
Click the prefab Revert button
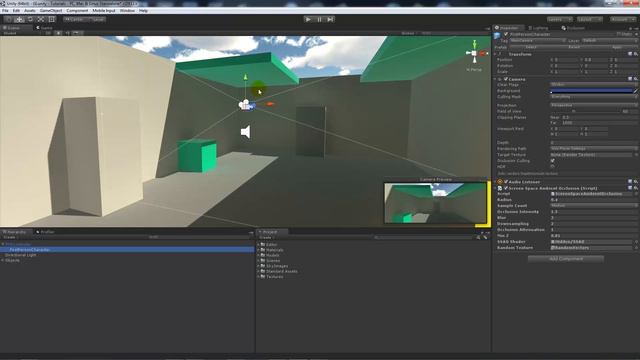coord(574,47)
